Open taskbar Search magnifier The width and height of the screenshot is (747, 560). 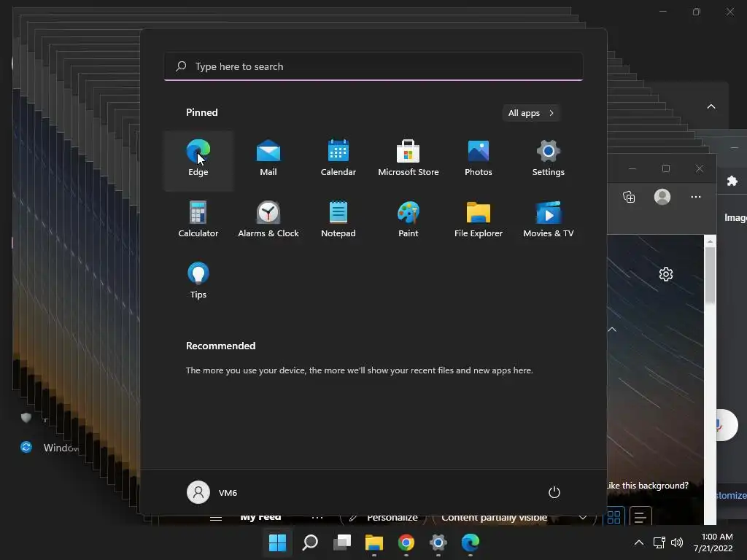(x=309, y=542)
